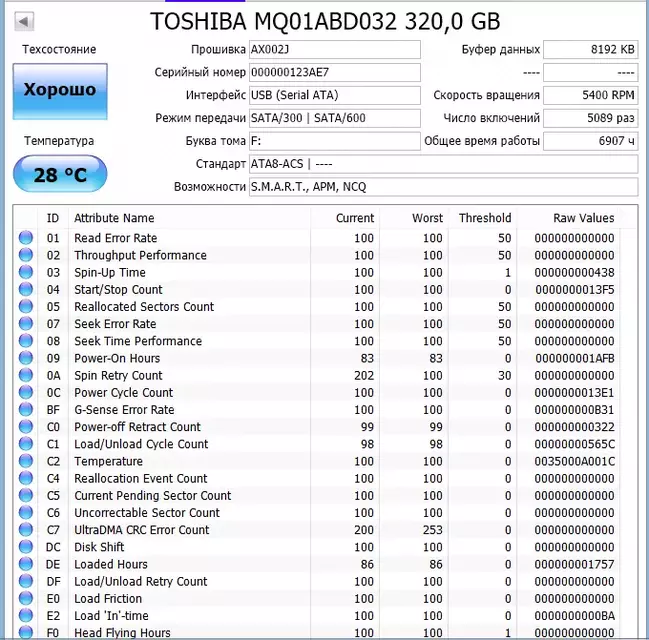
Task: Click raw value 000000001AFB
Action: [574, 358]
